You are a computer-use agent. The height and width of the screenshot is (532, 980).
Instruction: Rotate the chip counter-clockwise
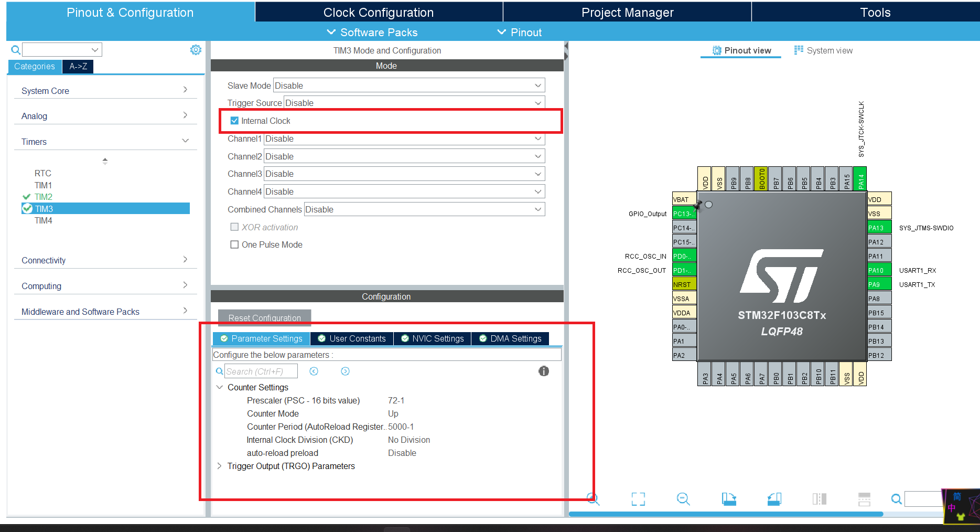(x=774, y=499)
